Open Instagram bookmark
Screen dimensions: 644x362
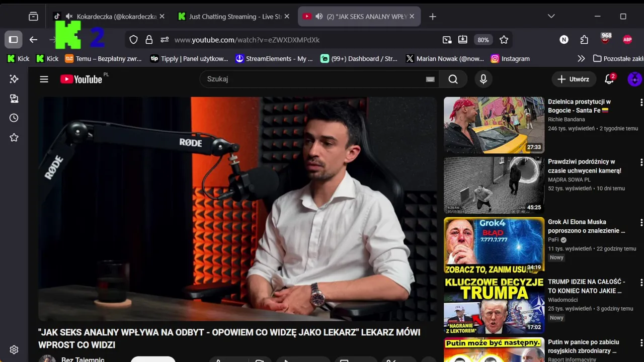click(x=511, y=59)
